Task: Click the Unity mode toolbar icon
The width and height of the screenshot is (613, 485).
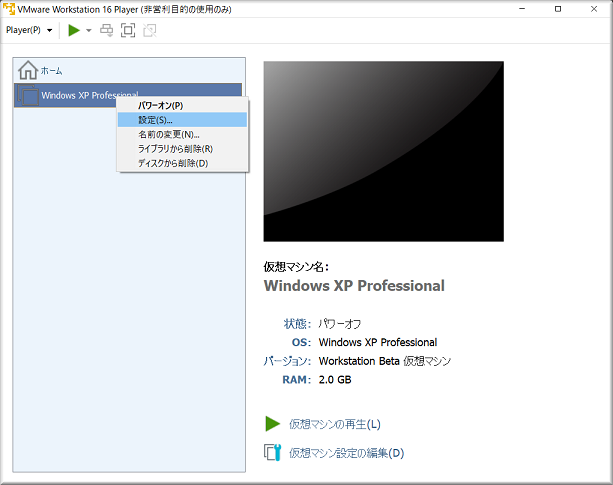Action: [150, 30]
